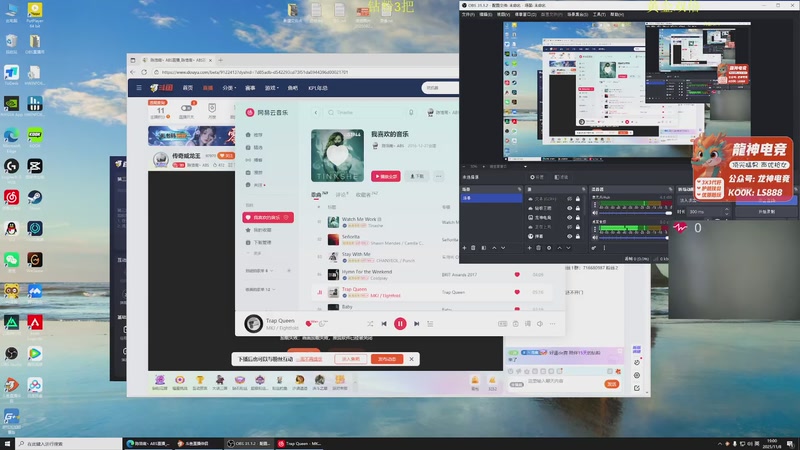Image resolution: width=800 pixels, height=450 pixels.
Task: Switch to the collectors tab of playlist
Action: pos(366,194)
